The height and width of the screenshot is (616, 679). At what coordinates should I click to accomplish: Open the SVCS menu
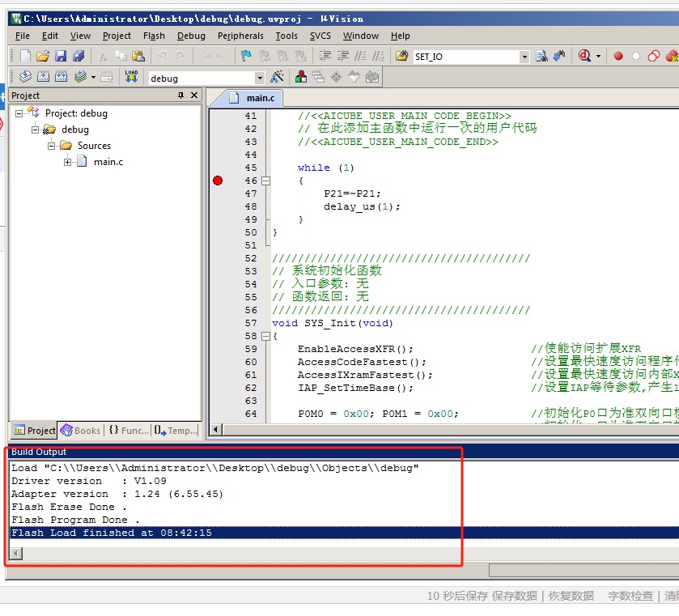[320, 36]
